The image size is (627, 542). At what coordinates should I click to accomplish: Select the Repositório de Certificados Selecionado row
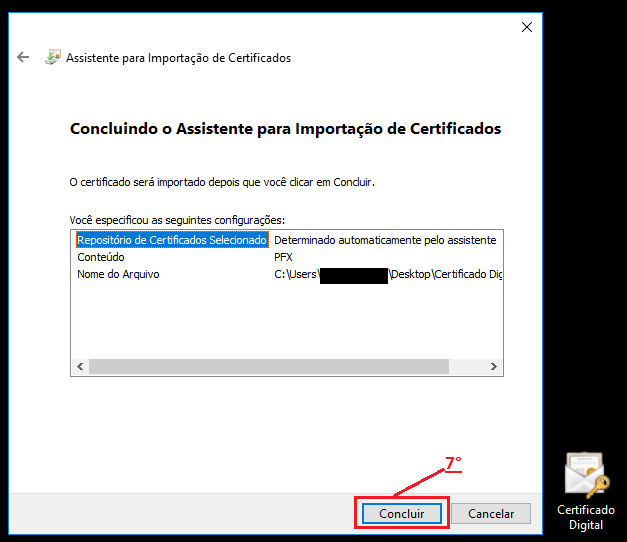pyautogui.click(x=171, y=240)
